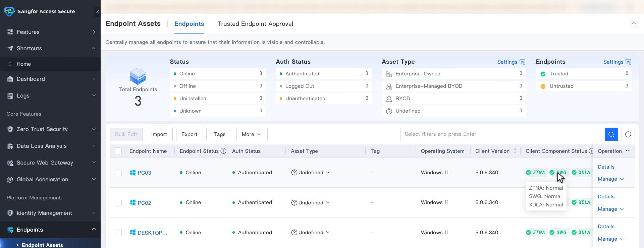Screen dimensions: 644x248
Task: Click info icon beside Endpoint Status header
Action: pyautogui.click(x=223, y=151)
